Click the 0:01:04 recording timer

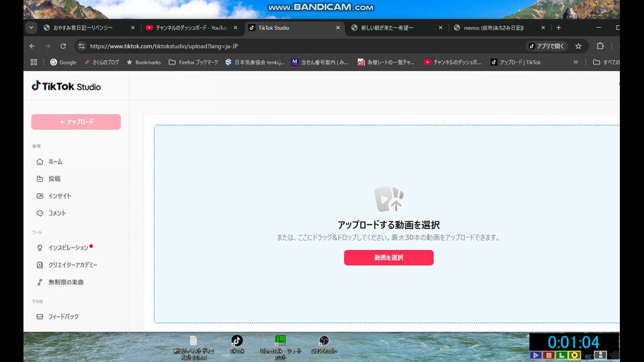point(574,342)
